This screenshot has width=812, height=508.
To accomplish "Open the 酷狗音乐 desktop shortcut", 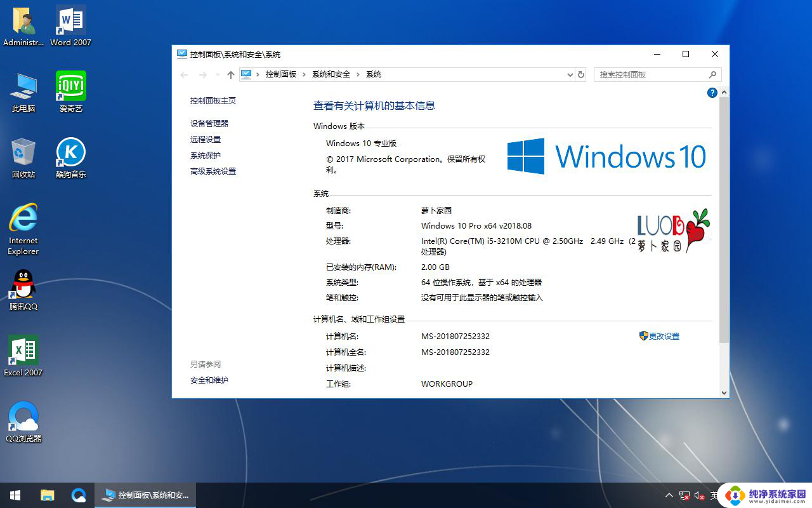I will (x=70, y=159).
